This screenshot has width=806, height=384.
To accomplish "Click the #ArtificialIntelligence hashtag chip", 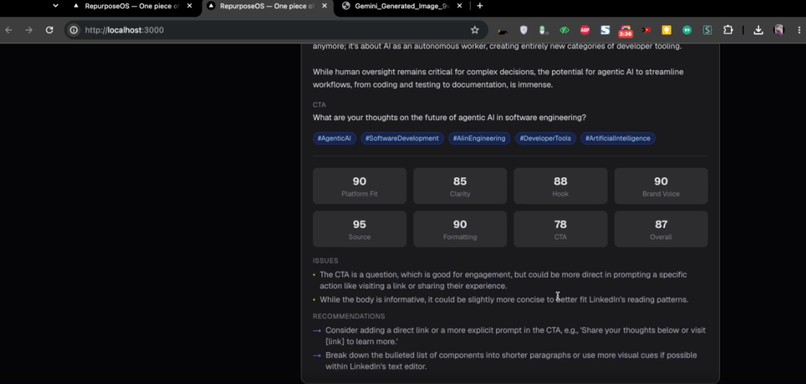I will point(618,138).
